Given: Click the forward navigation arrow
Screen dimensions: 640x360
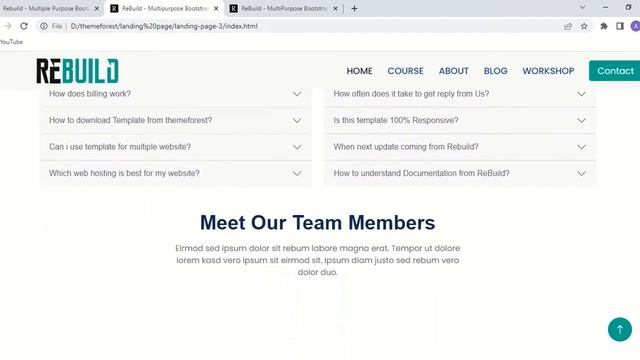Looking at the screenshot, I should coord(8,26).
